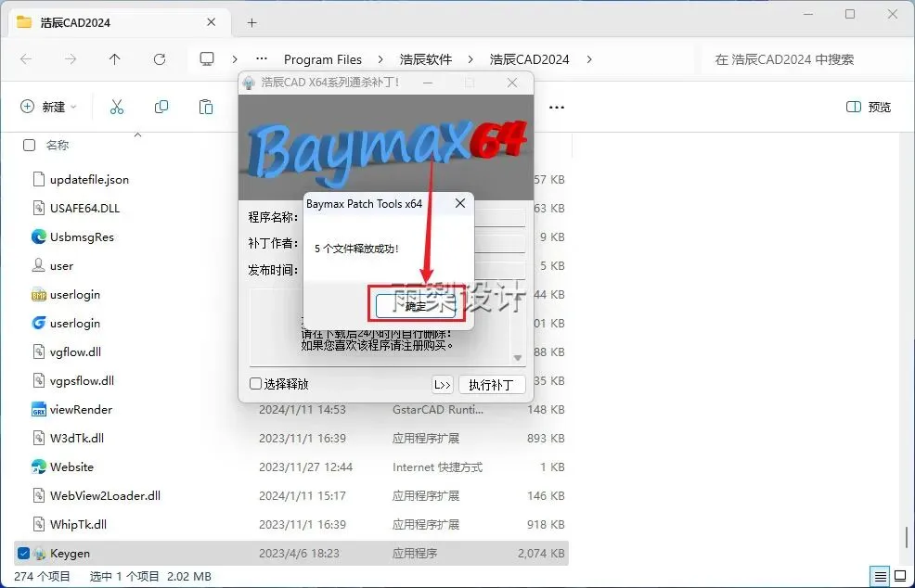This screenshot has width=915, height=588.
Task: Select the W3dTk.dll file name
Action: [x=77, y=438]
